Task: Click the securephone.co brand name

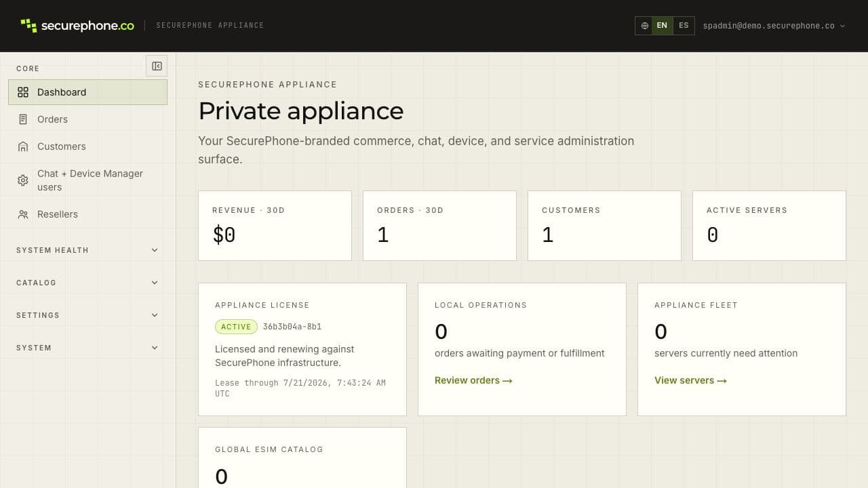Action: [87, 26]
